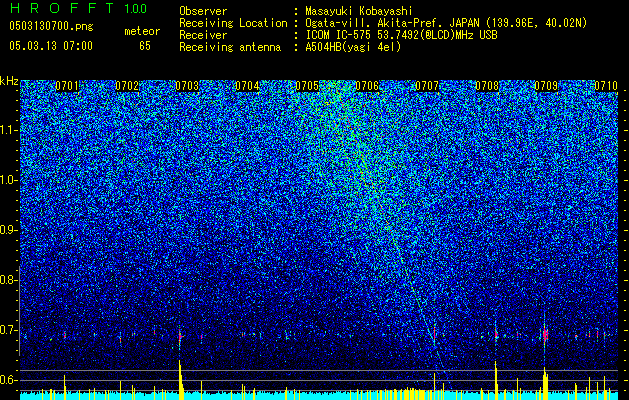Click the 0702 time marker
Image resolution: width=629 pixels, height=400 pixels.
tap(127, 86)
